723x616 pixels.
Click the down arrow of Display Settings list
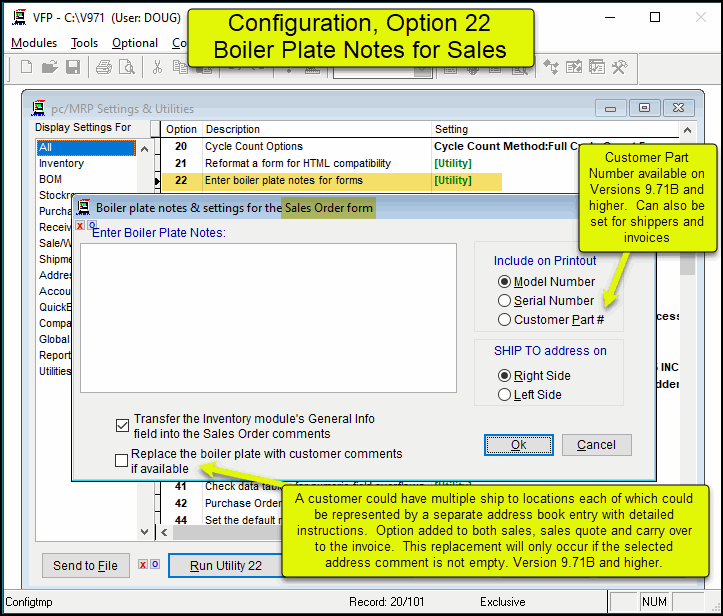click(x=144, y=532)
